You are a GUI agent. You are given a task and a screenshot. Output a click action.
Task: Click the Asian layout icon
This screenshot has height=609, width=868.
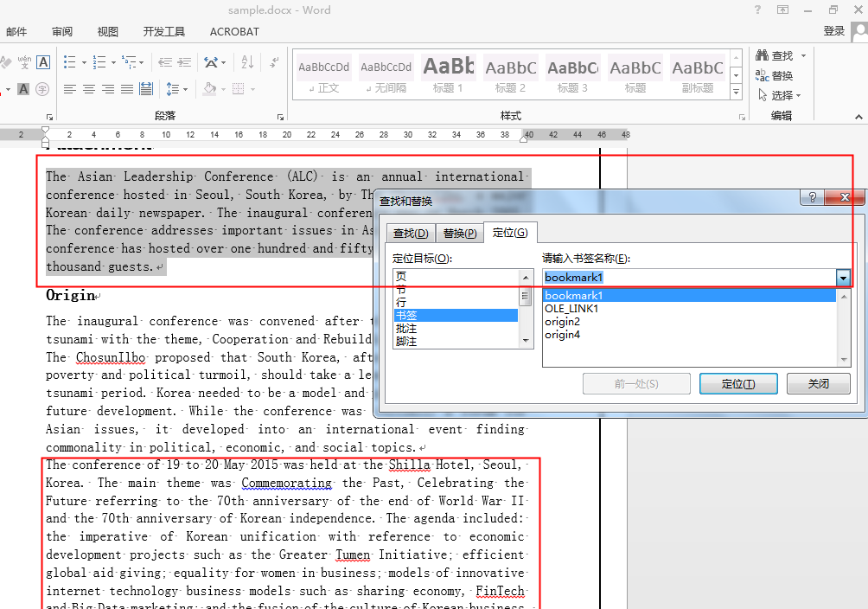211,62
